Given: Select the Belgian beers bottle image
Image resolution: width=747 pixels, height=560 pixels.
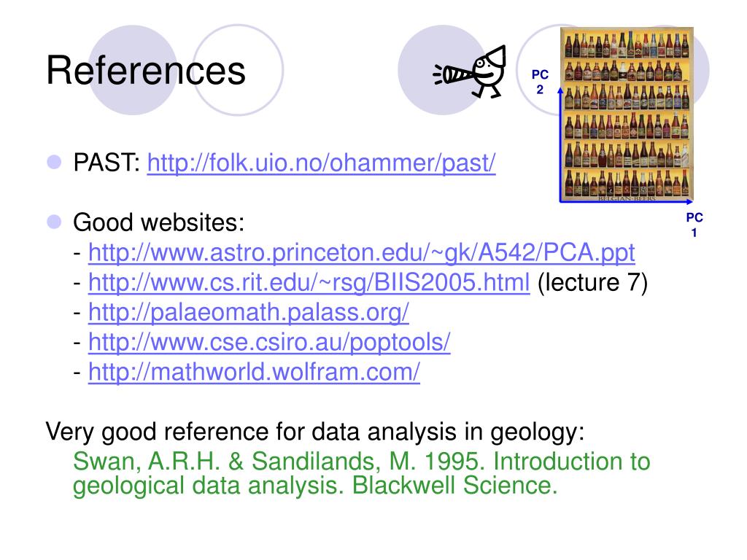Looking at the screenshot, I should pyautogui.click(x=627, y=114).
